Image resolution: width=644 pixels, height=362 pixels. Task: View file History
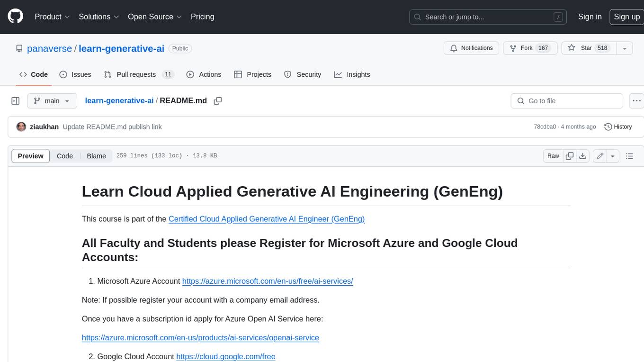(618, 127)
